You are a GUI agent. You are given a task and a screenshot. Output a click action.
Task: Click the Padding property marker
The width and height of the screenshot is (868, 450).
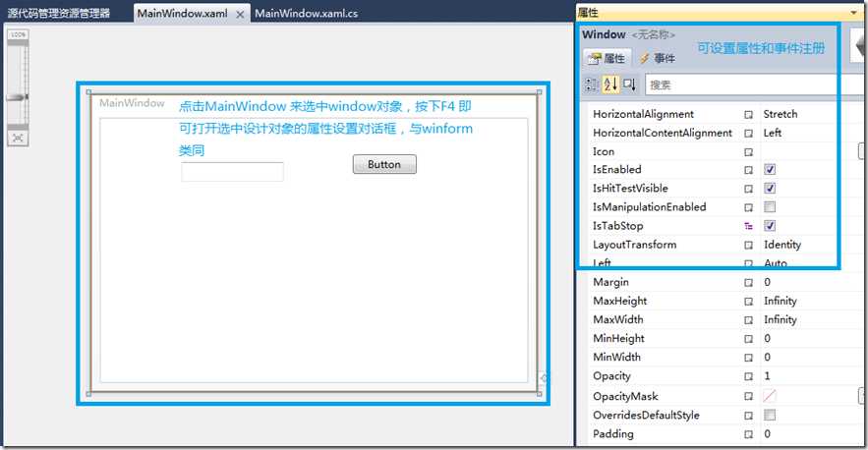coord(748,434)
